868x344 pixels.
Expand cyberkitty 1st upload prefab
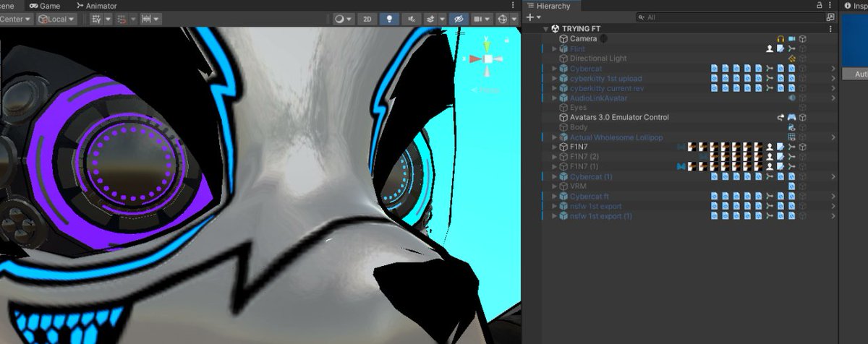coord(555,78)
